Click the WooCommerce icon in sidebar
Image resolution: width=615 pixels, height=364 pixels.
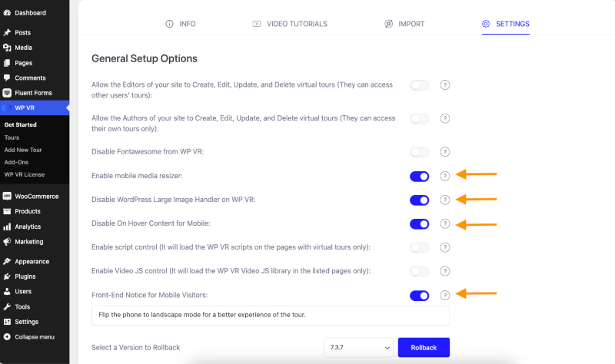click(7, 197)
